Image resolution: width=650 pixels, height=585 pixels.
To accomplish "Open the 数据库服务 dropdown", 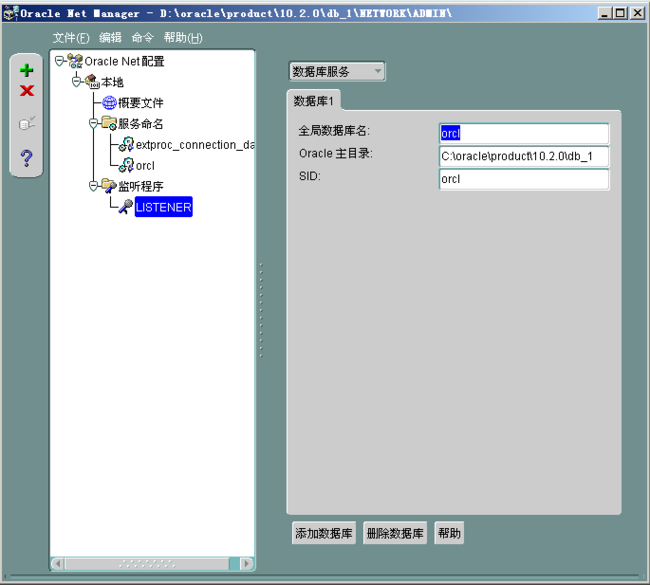I will click(x=337, y=71).
